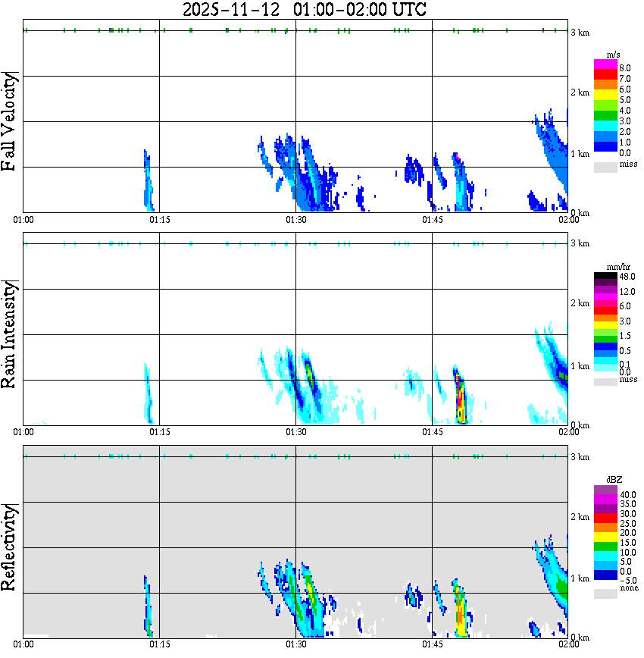
Task: Click "01:00" time label under Reflectivity panel
Action: 23,644
